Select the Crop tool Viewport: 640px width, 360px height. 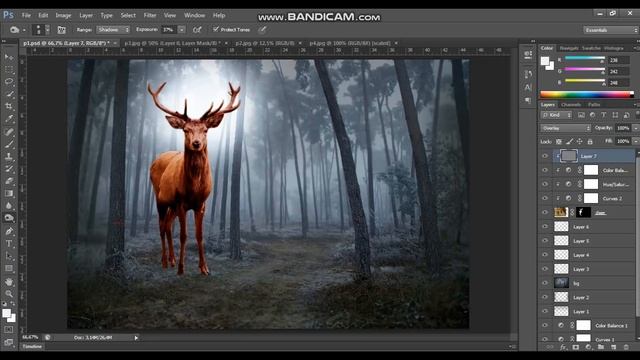(9, 107)
